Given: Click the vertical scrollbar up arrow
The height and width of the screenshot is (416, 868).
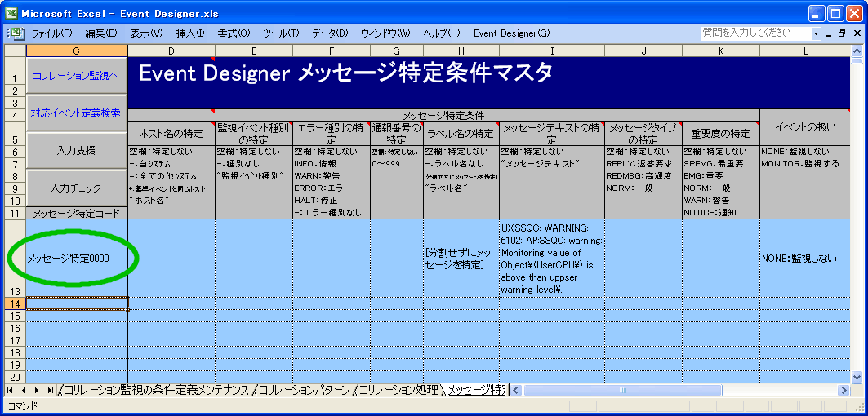Looking at the screenshot, I should (x=857, y=51).
